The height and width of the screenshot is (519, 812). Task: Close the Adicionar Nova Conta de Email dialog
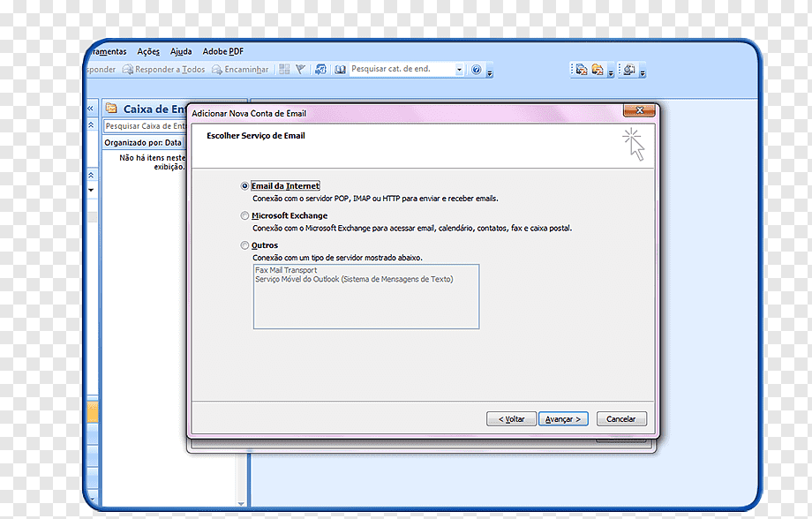640,110
